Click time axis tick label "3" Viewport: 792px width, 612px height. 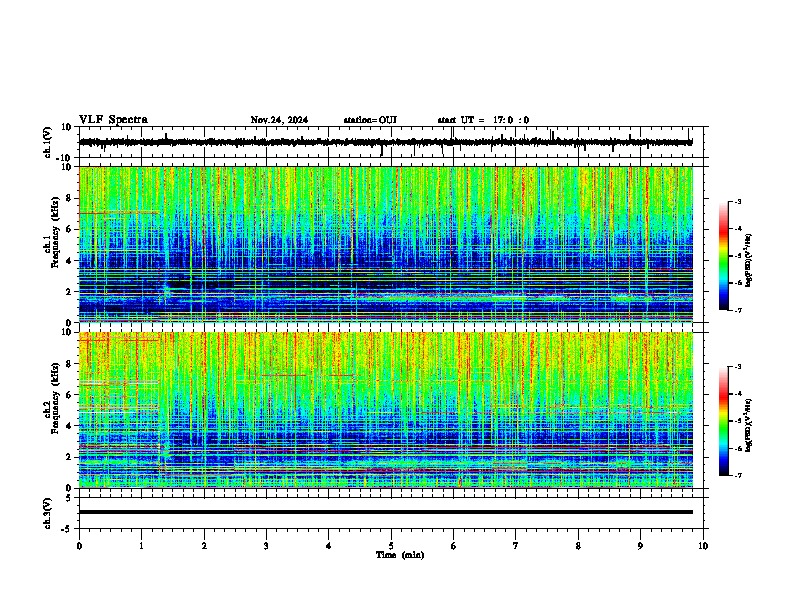click(x=266, y=546)
